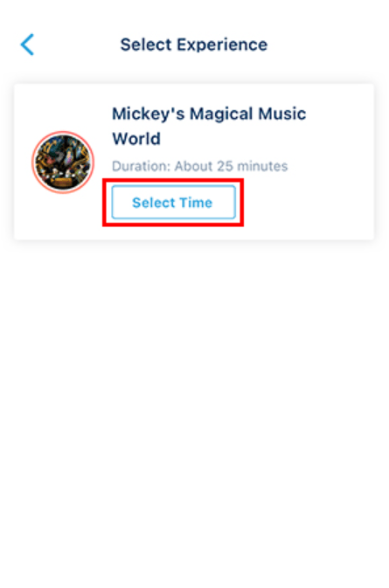The image size is (389, 588).
Task: Select the Mickey's Magical Music World title
Action: coord(209,126)
